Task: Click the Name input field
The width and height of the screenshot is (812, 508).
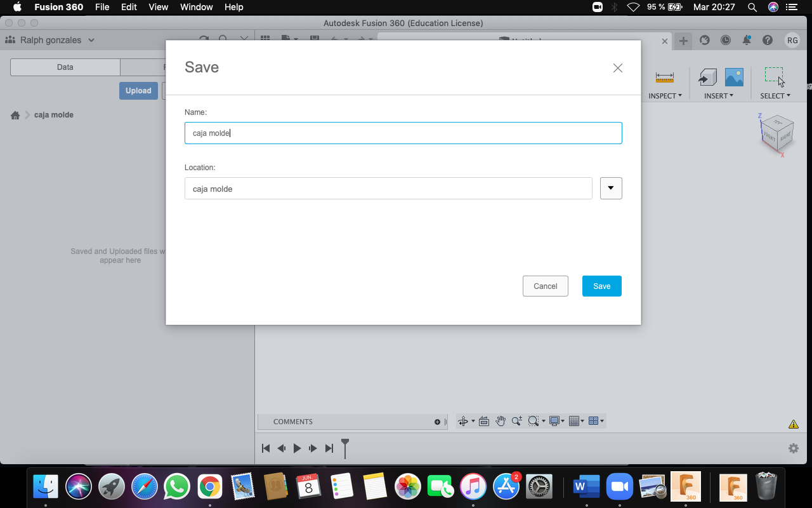Action: click(403, 133)
